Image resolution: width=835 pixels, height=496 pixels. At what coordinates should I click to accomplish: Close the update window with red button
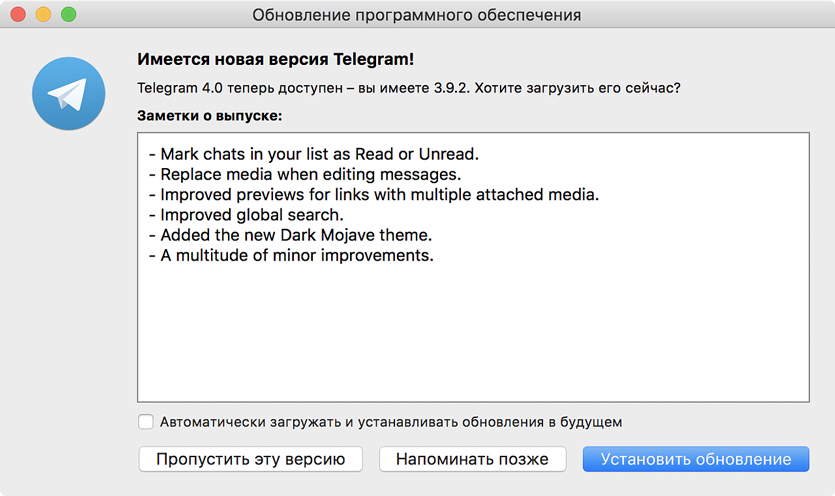point(19,15)
